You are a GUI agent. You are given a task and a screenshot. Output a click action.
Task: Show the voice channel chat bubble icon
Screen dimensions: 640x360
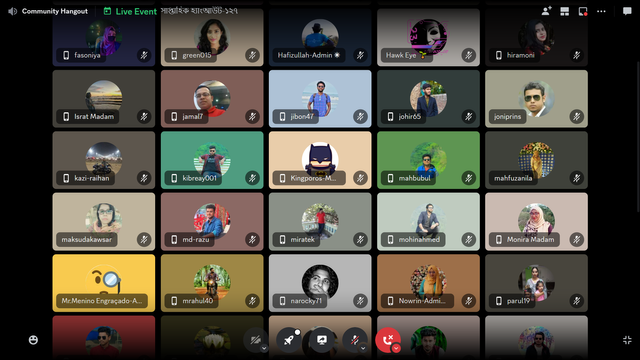point(627,11)
